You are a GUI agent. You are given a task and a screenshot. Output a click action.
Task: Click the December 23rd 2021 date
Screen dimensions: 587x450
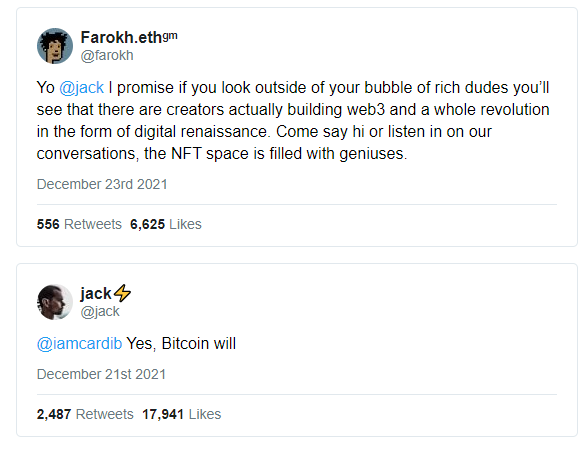(x=102, y=184)
